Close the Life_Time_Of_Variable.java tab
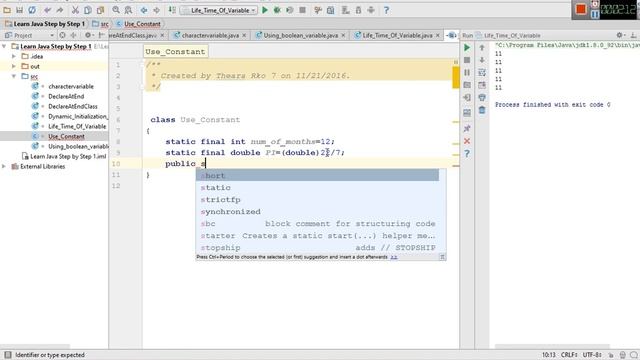Viewport: 640px width, 360px height. [438, 36]
